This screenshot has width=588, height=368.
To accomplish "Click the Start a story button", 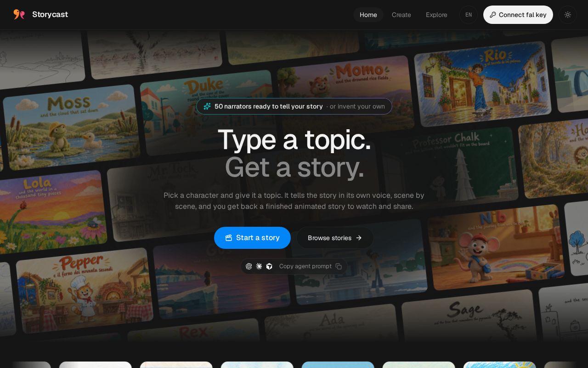I will click(x=252, y=238).
